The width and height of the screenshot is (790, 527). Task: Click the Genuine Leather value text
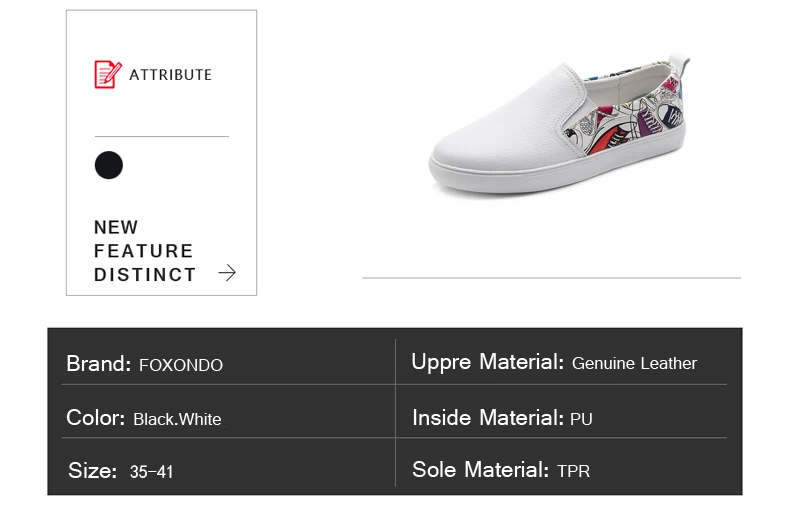click(634, 363)
